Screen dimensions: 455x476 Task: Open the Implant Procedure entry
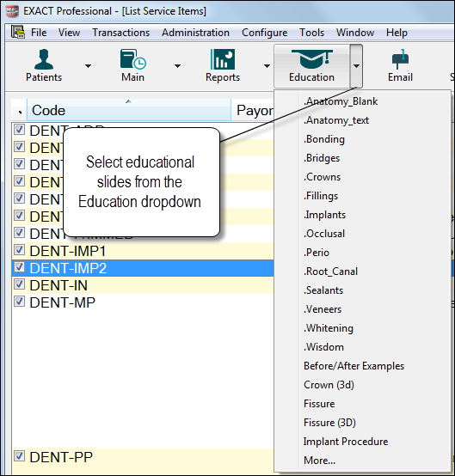346,442
